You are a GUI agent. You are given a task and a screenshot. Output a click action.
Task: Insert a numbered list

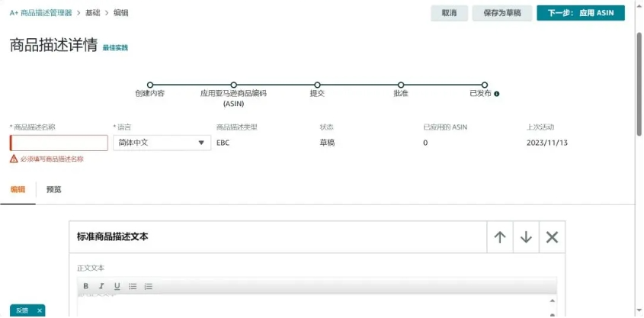[149, 286]
